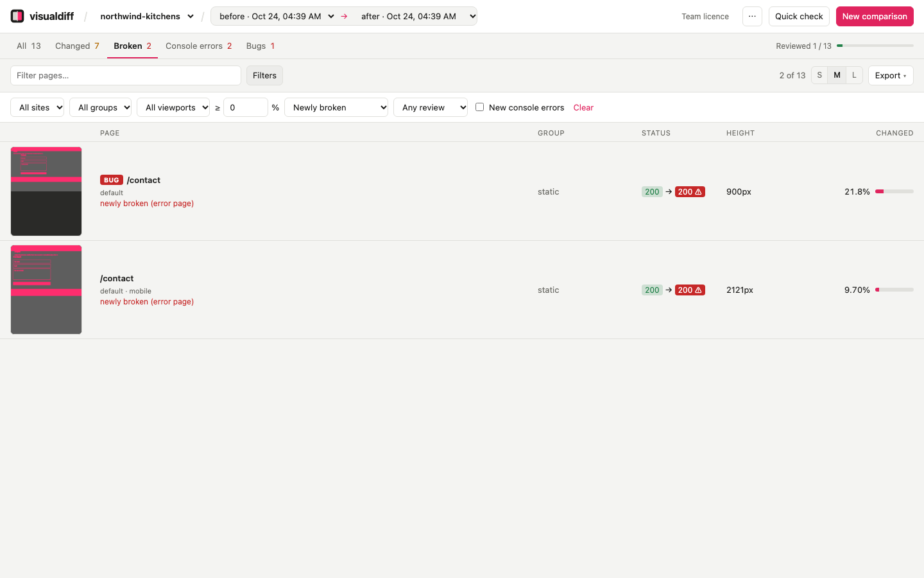Screen dimensions: 924x578
Task: Click the 9.70% changed bar
Action: pos(894,290)
